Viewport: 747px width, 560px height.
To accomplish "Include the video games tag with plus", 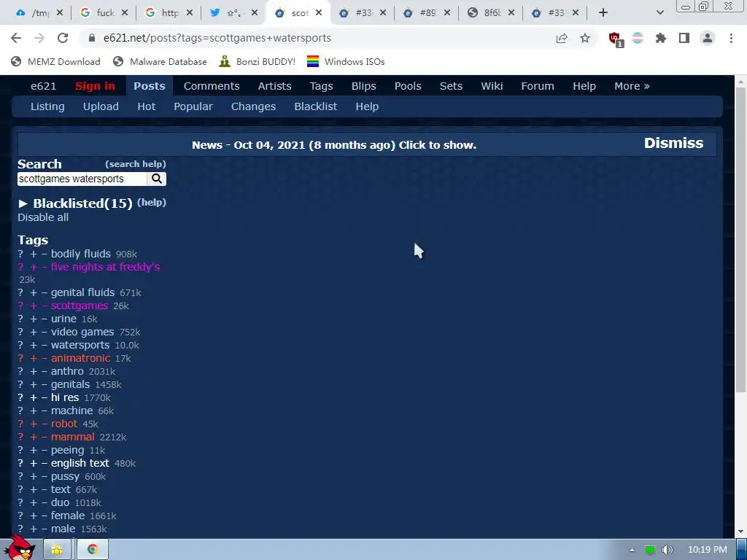I will coord(34,332).
